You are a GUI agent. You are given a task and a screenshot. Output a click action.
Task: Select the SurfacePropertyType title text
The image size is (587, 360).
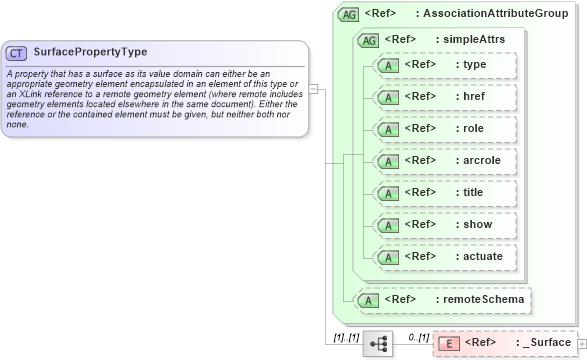90,52
